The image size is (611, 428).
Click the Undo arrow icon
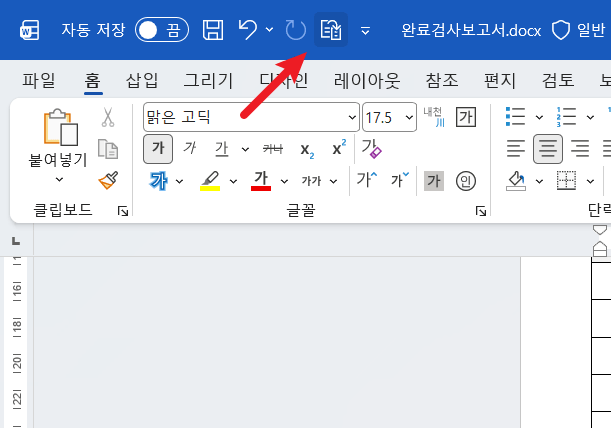pyautogui.click(x=248, y=30)
